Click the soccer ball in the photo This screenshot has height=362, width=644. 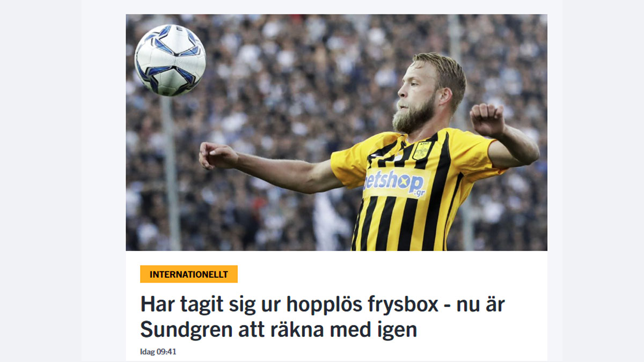[170, 60]
